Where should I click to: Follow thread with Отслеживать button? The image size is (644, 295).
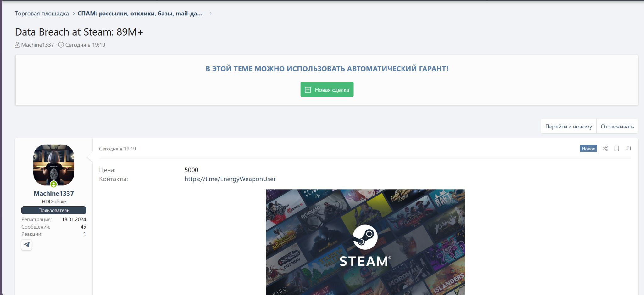point(617,127)
